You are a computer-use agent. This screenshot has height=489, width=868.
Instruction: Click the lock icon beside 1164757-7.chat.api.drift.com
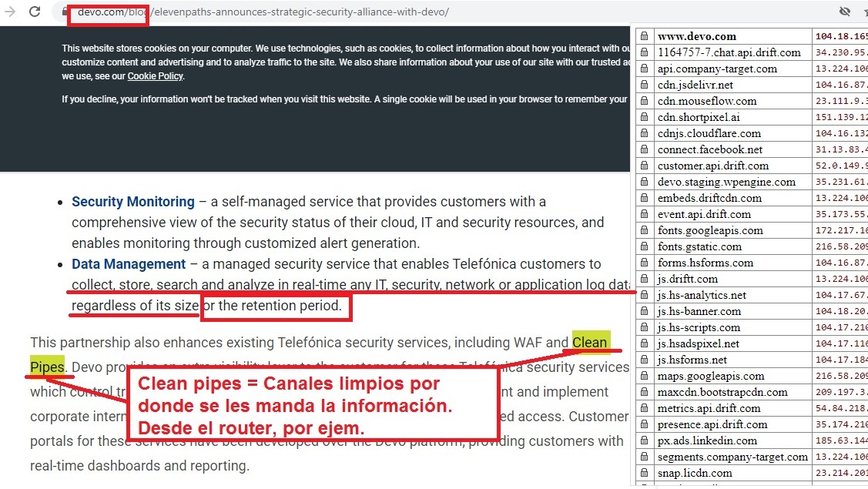point(645,52)
